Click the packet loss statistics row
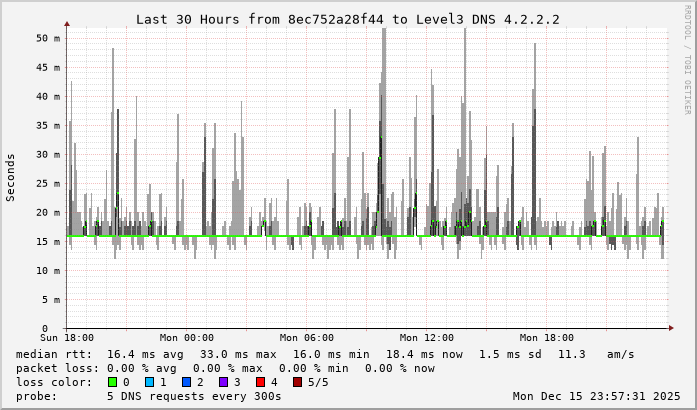 pos(225,368)
